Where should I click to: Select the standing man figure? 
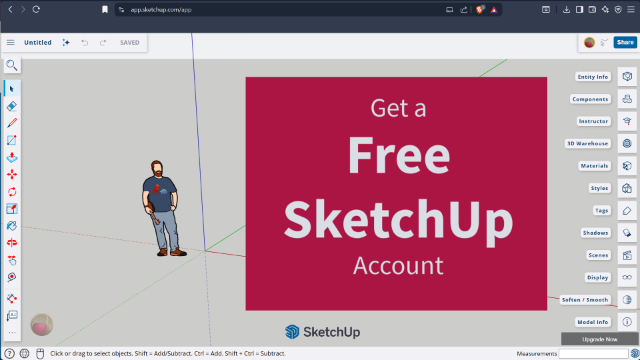[163, 208]
